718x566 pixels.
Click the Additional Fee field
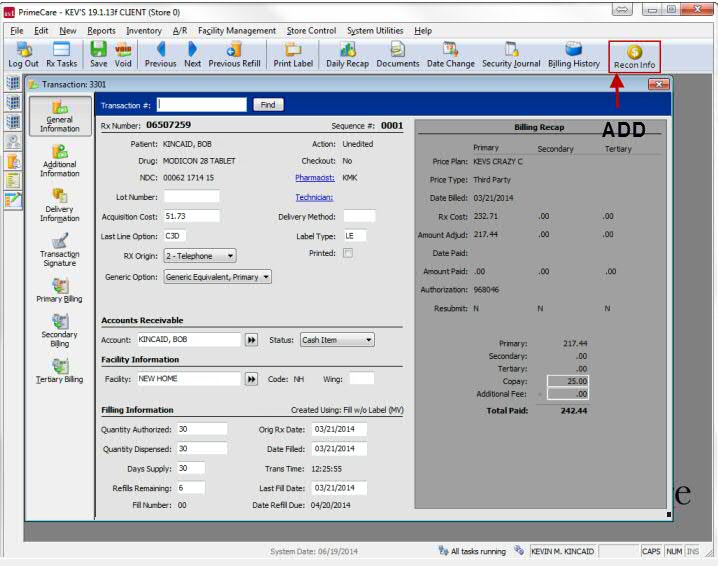click(x=568, y=394)
